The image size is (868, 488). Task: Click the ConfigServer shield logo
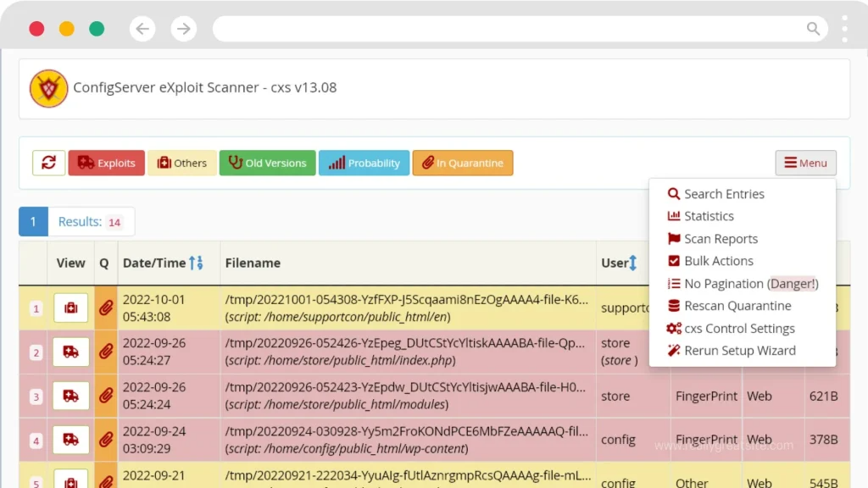coord(48,88)
